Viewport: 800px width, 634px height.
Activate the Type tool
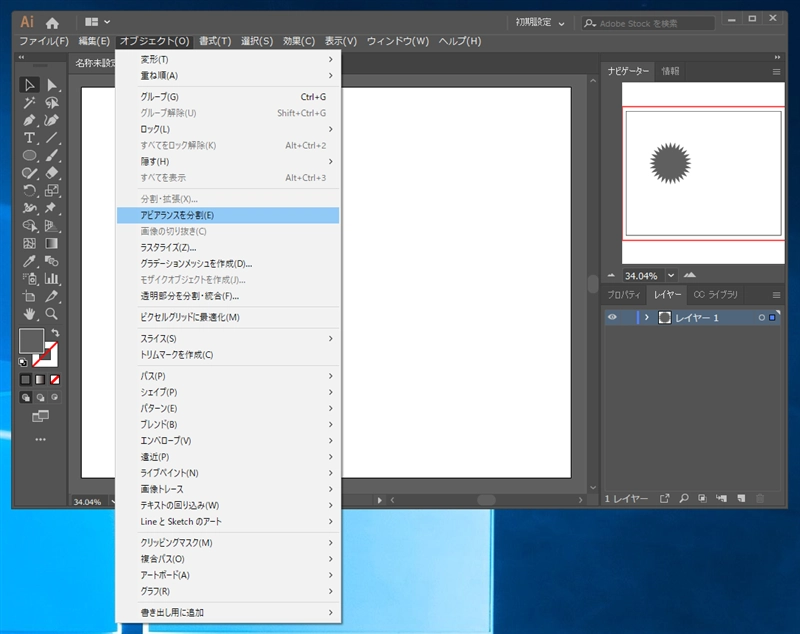[x=29, y=138]
